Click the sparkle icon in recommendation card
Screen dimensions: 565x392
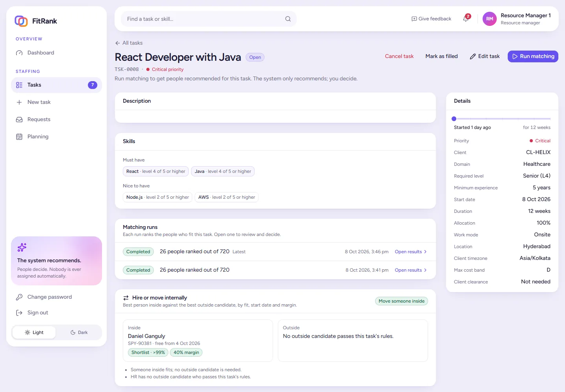point(22,247)
